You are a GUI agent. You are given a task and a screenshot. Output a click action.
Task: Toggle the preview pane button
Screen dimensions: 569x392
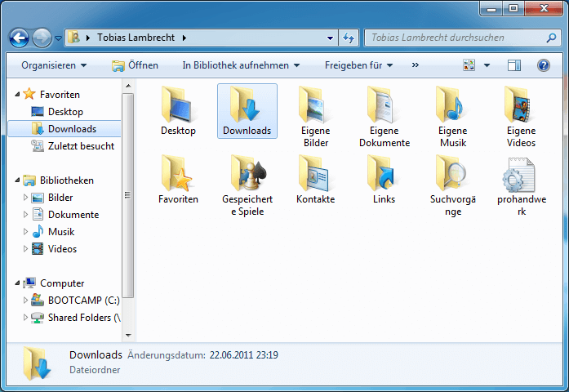click(513, 65)
